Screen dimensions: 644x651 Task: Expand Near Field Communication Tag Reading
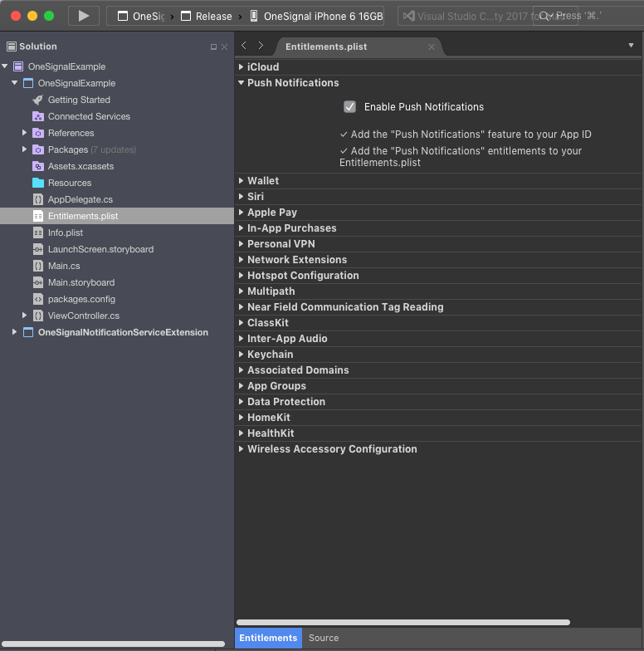pos(241,307)
